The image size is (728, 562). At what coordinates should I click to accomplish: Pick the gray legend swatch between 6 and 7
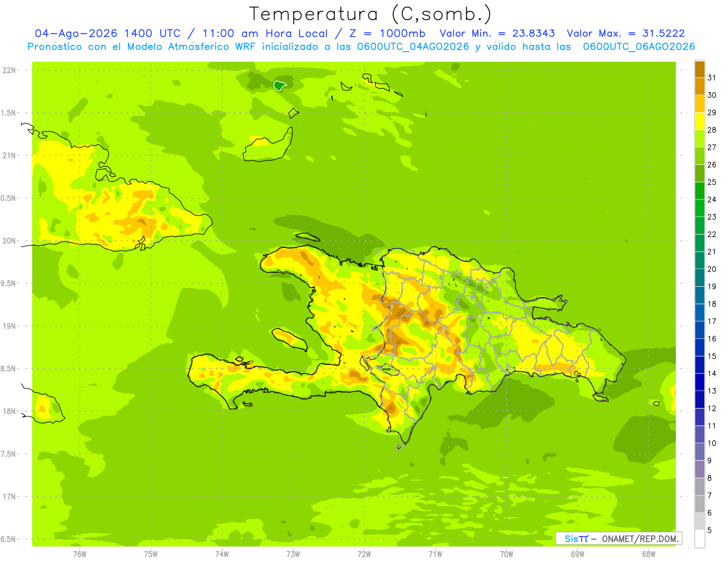699,504
